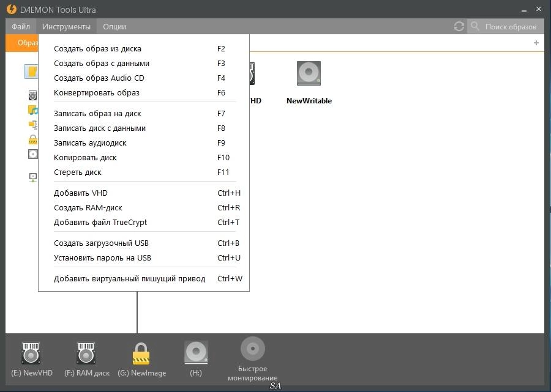
Task: Choose Добавить виртуальный пишущий привод
Action: tap(144, 279)
